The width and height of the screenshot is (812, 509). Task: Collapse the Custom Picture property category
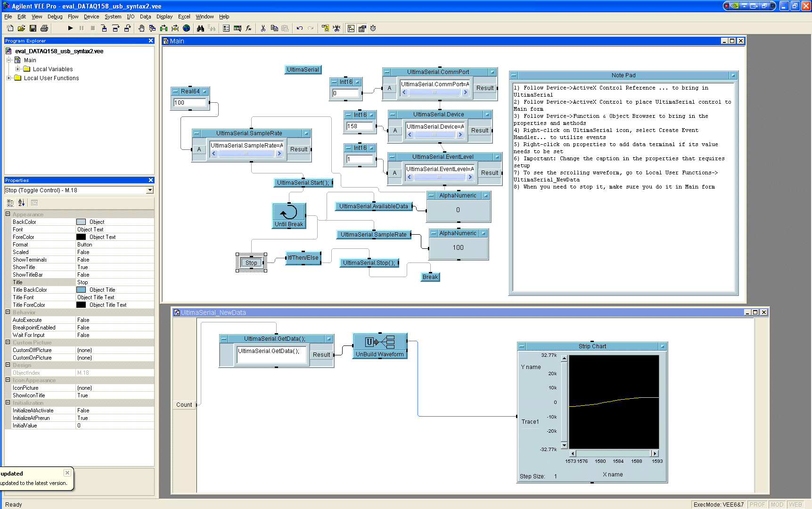tap(8, 342)
